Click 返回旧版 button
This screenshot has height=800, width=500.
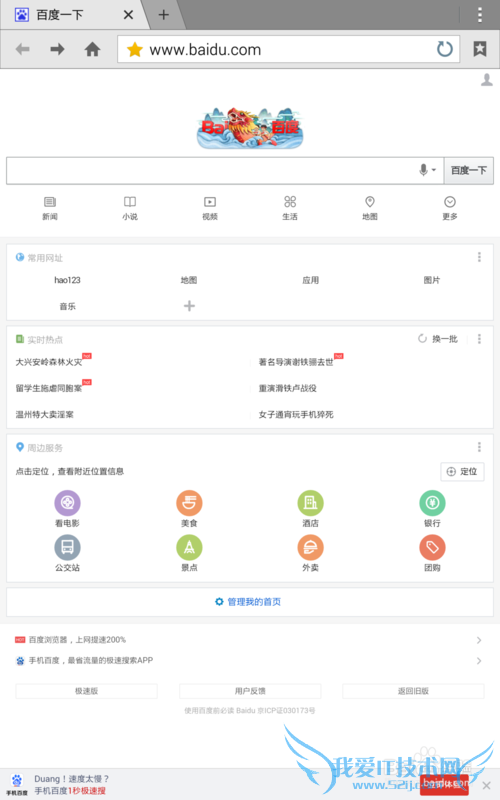(413, 691)
